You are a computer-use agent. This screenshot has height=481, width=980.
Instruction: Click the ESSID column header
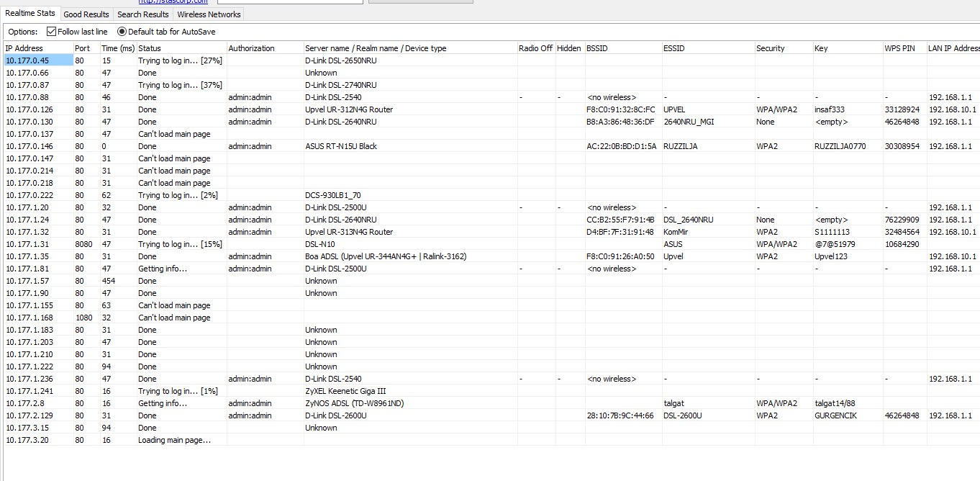(x=707, y=48)
